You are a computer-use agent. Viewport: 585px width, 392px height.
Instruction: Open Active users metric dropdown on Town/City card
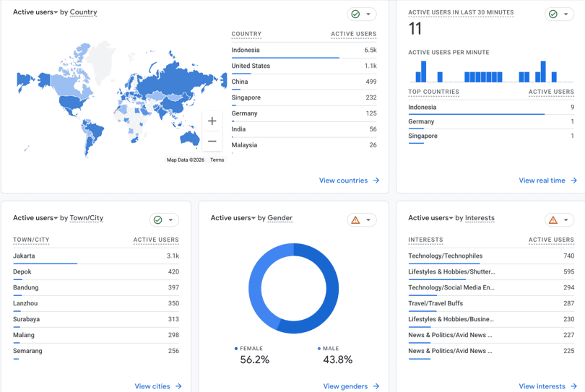coord(35,218)
